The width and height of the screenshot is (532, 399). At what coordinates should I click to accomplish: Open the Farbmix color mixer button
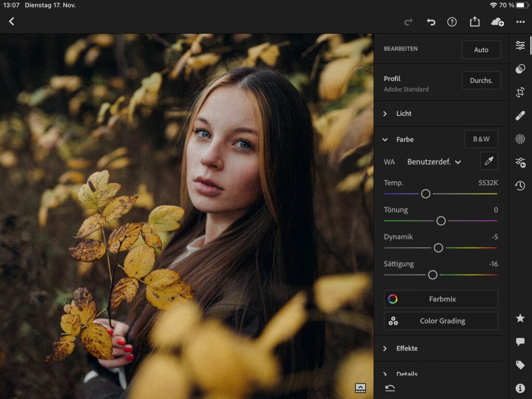point(441,299)
